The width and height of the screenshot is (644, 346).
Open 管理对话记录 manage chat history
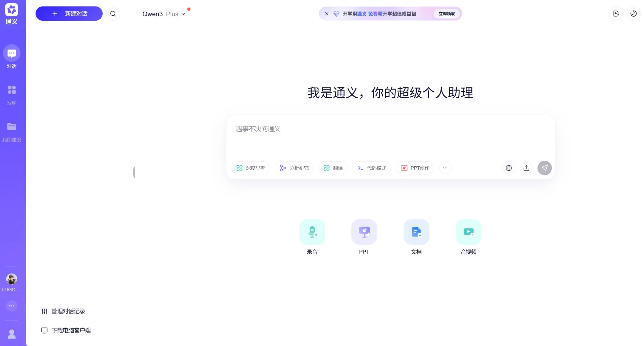pos(63,311)
